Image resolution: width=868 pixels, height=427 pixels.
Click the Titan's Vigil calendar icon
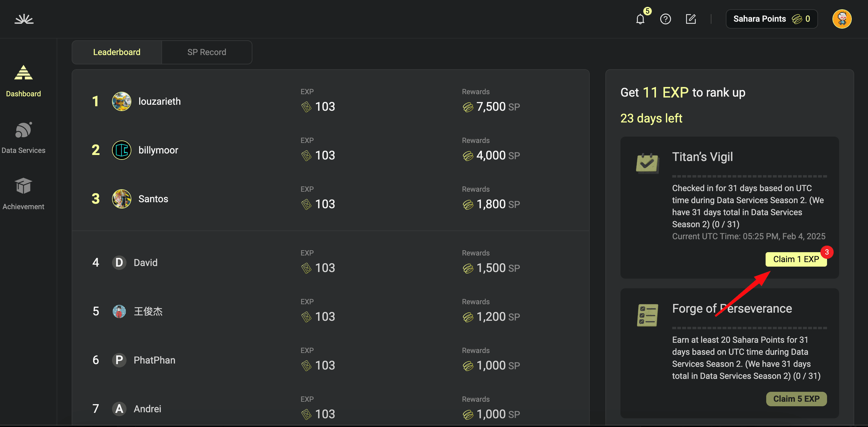point(647,163)
